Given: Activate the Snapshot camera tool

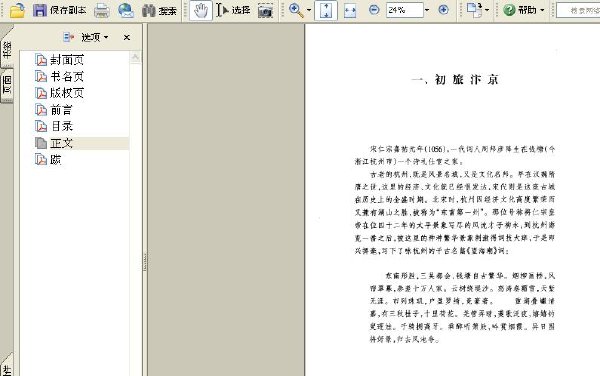Looking at the screenshot, I should (x=265, y=11).
